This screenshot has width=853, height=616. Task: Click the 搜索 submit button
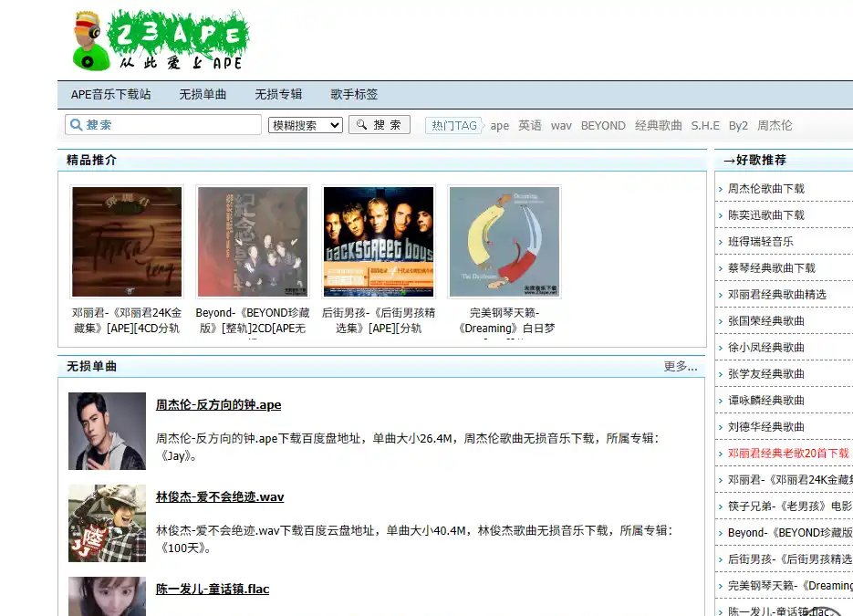tap(380, 125)
